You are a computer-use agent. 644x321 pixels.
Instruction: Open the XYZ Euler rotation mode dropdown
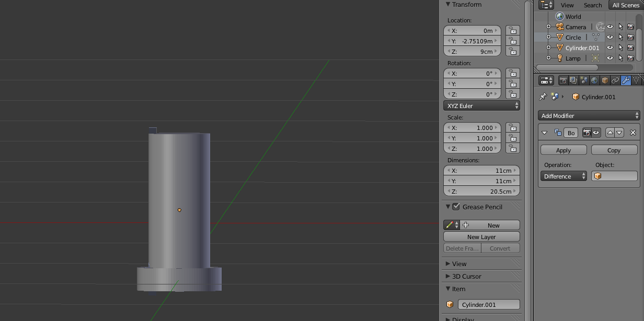pyautogui.click(x=481, y=105)
